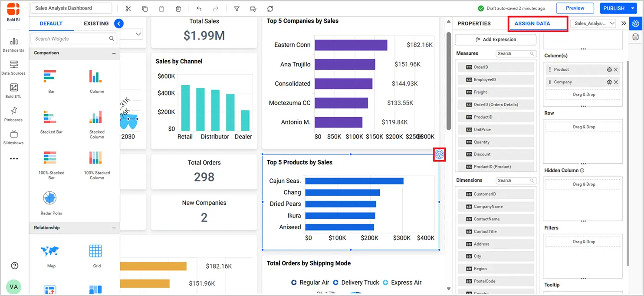Click the Redo arrow in the toolbar
This screenshot has height=296, width=644.
coord(216,9)
